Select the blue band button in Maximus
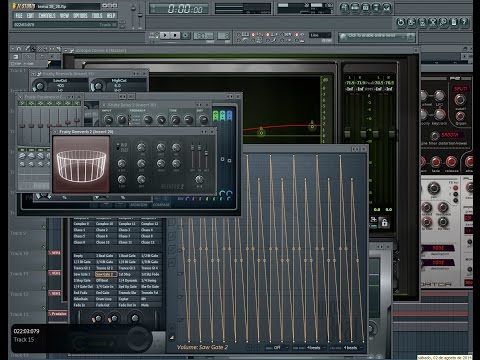 coord(229,116)
